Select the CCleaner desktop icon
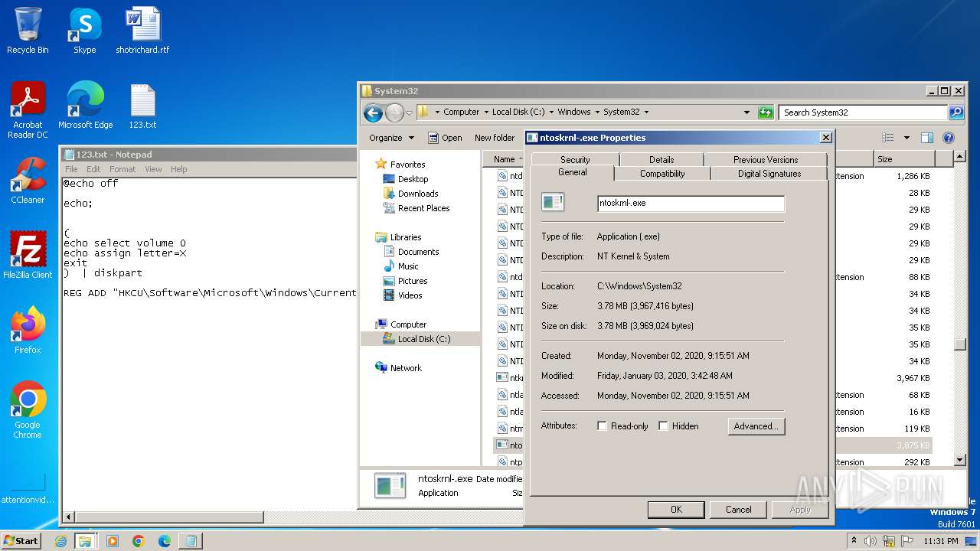The image size is (980, 551). point(28,181)
